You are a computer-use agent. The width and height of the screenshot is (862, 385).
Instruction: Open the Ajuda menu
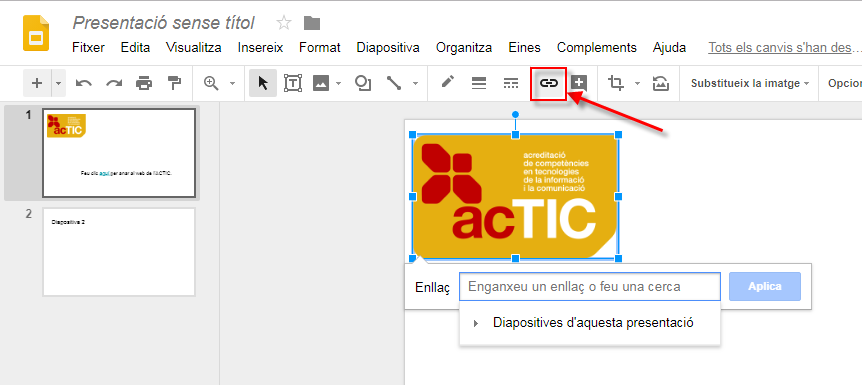click(x=669, y=48)
